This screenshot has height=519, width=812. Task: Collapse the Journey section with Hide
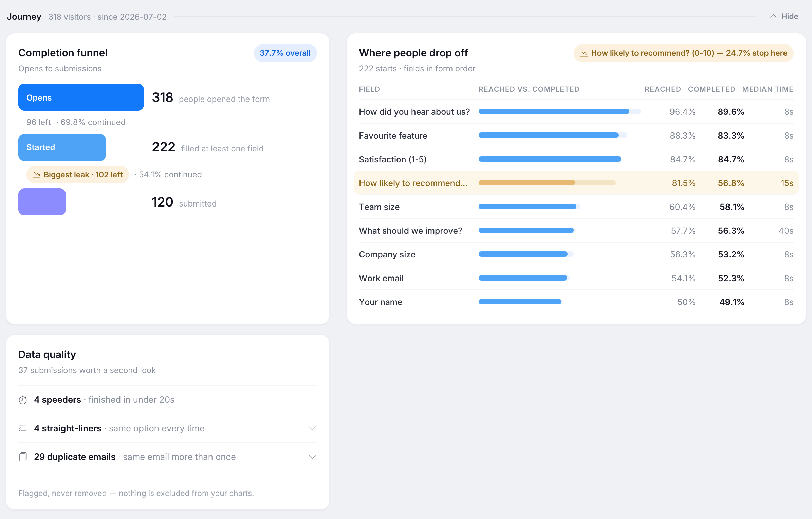click(x=784, y=16)
